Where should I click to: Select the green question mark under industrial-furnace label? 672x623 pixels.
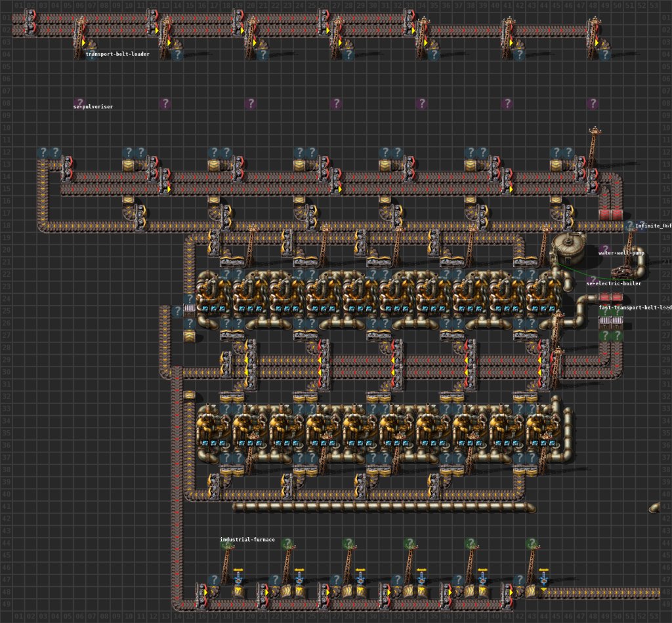coord(226,545)
